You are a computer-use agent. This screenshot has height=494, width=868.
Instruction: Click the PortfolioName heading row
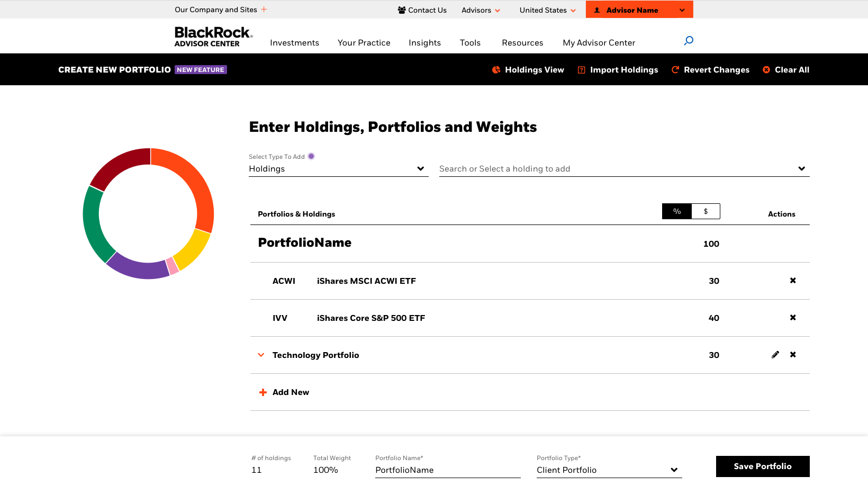530,244
